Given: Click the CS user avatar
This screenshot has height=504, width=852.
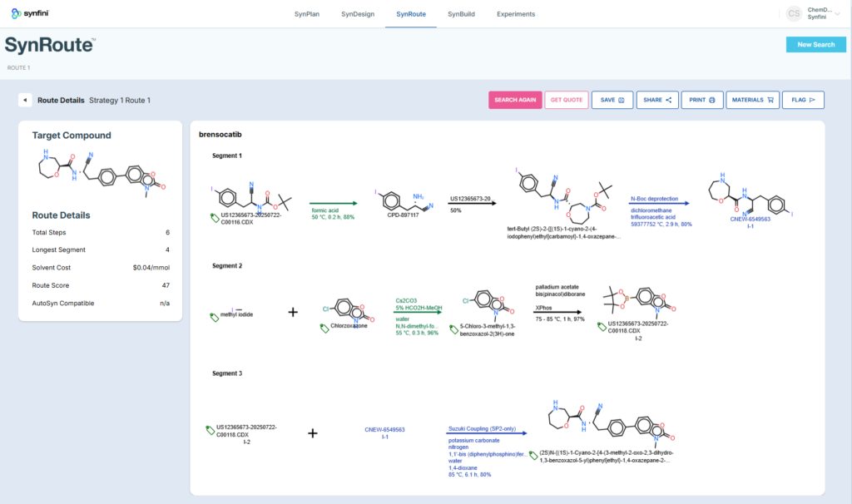Looking at the screenshot, I should click(x=794, y=13).
